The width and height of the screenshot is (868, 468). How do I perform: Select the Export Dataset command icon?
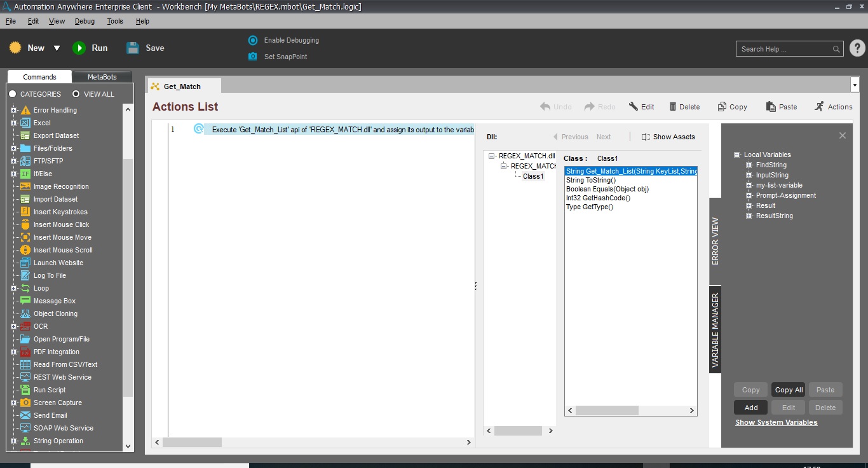(25, 135)
